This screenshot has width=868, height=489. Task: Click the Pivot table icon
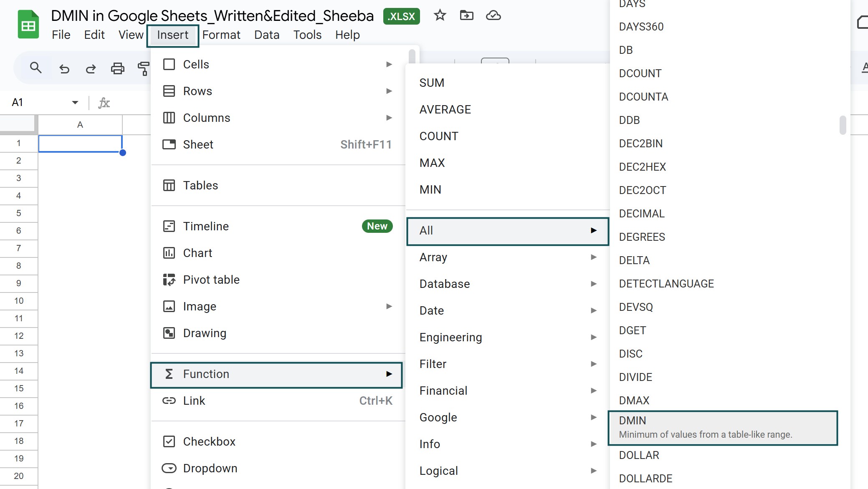[169, 280]
